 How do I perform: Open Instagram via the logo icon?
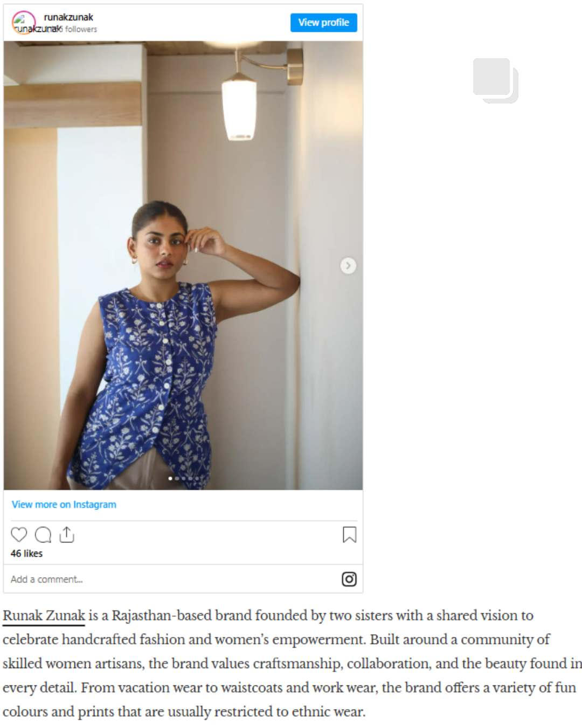pos(349,579)
